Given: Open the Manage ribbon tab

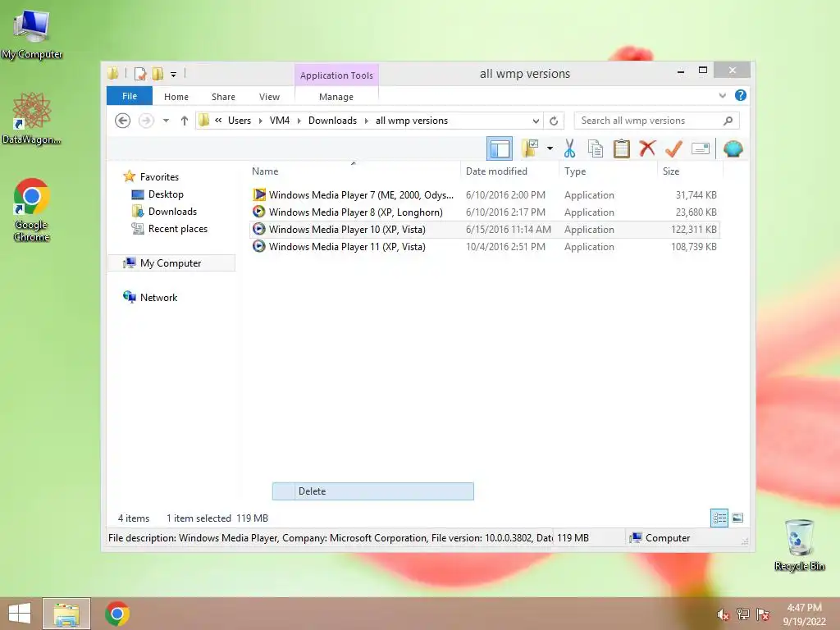Looking at the screenshot, I should [336, 97].
